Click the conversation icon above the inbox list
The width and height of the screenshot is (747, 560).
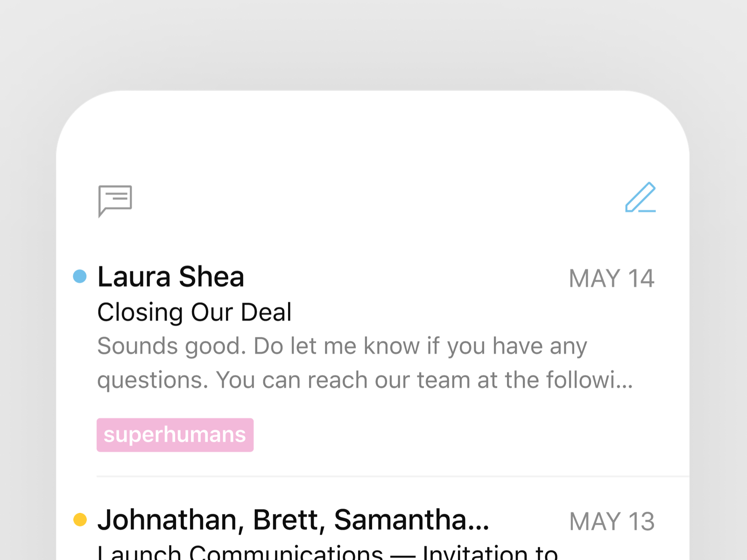(116, 201)
